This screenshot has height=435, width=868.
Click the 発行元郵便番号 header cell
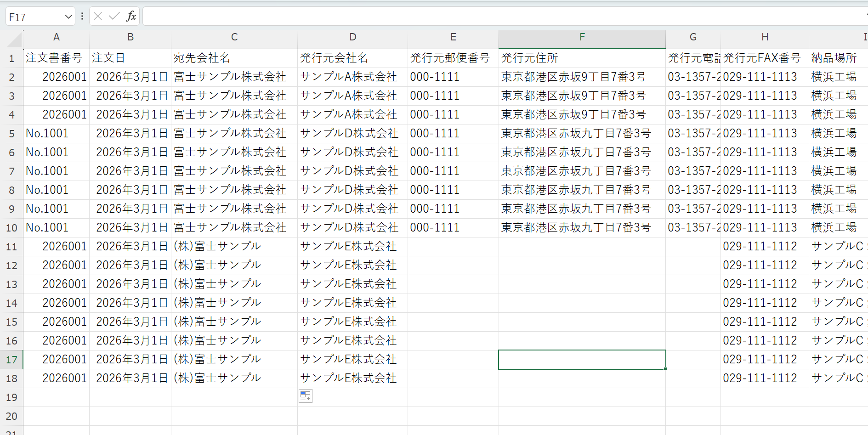[453, 58]
